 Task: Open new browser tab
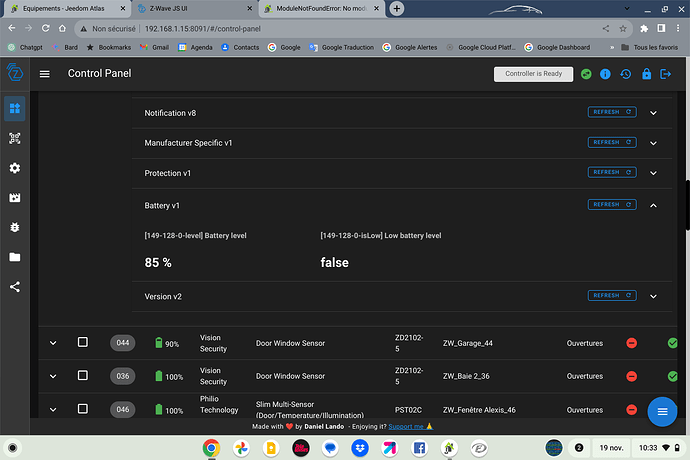point(396,8)
